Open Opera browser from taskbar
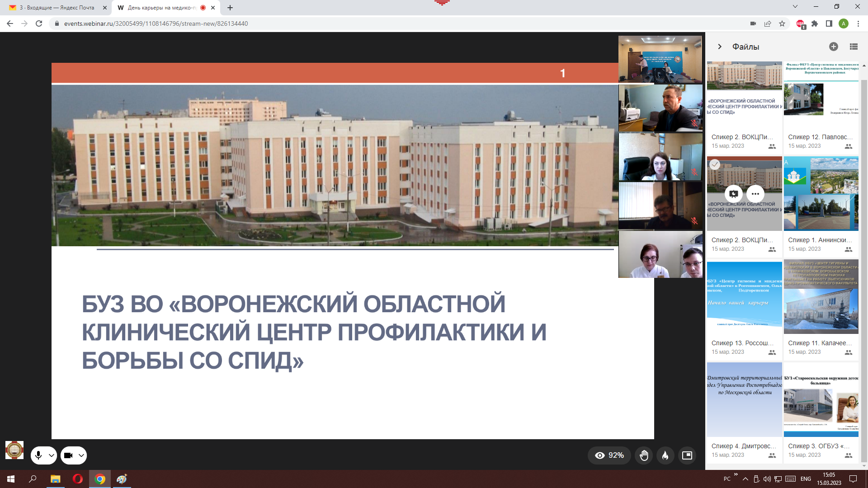This screenshot has height=488, width=868. [78, 479]
